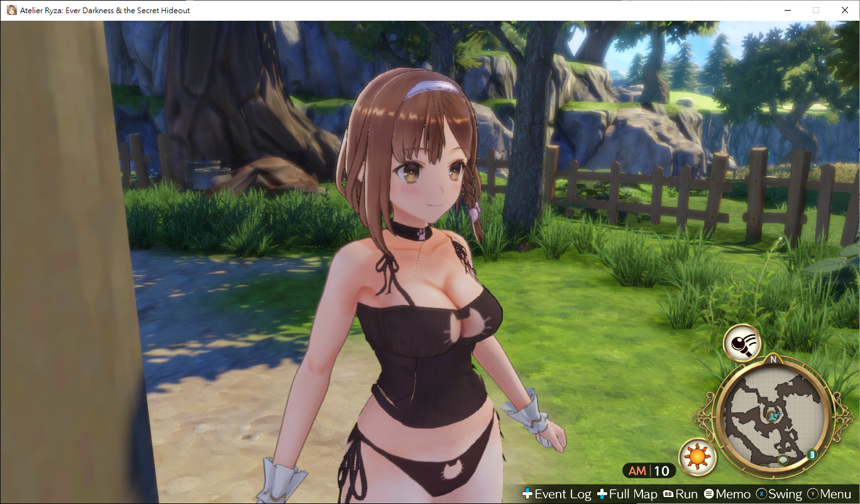Close the Atelier Ryza window
860x504 pixels.
click(x=844, y=10)
